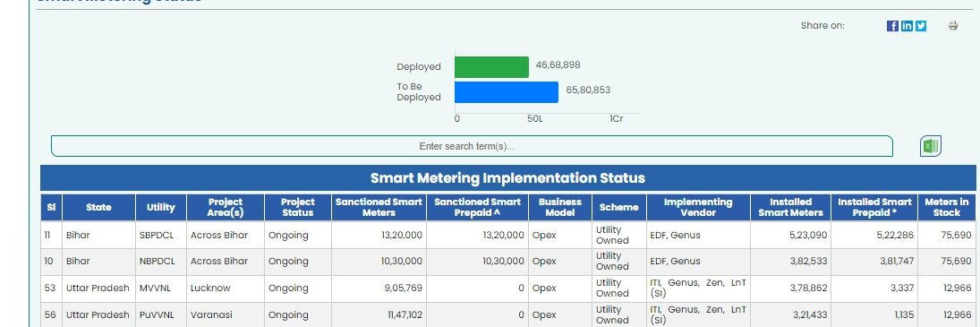Sort by Scheme column header
The width and height of the screenshot is (980, 327).
coord(618,207)
